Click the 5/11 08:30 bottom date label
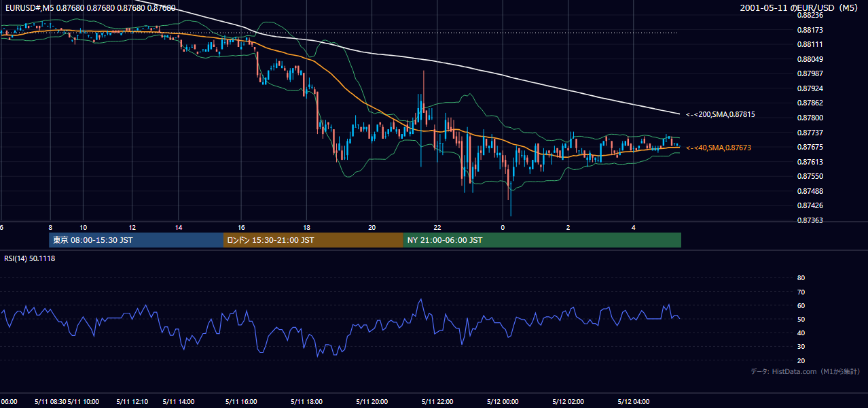The image size is (868, 408). coord(50,402)
